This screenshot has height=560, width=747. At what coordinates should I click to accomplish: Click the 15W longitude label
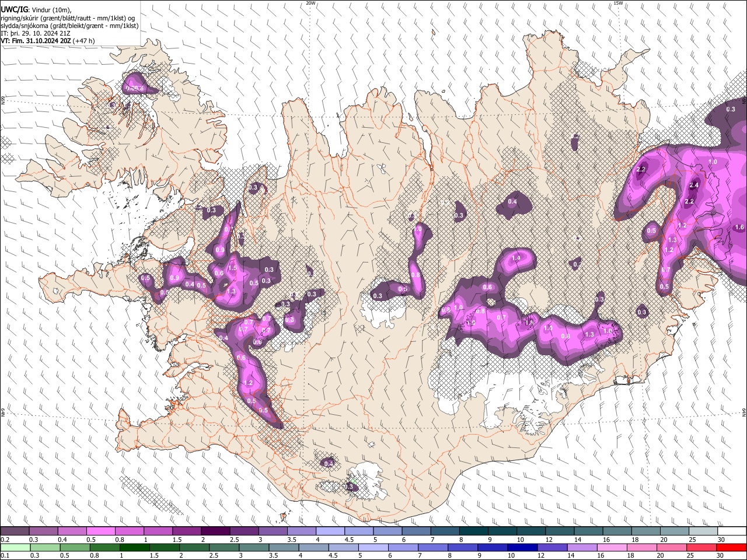pyautogui.click(x=618, y=3)
